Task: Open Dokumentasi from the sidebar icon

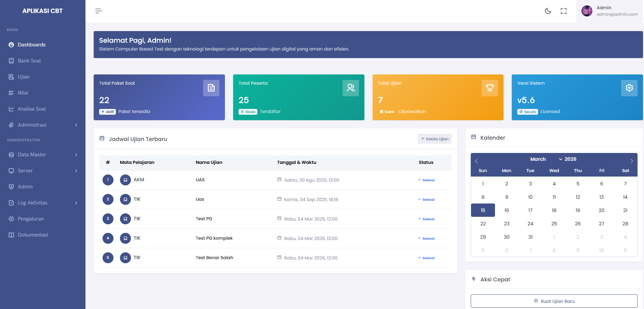Action: click(11, 235)
